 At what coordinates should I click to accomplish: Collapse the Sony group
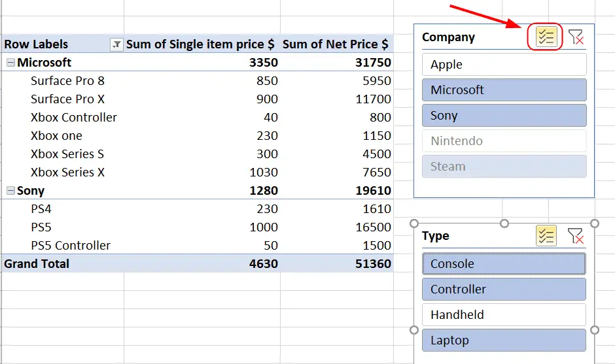10,190
